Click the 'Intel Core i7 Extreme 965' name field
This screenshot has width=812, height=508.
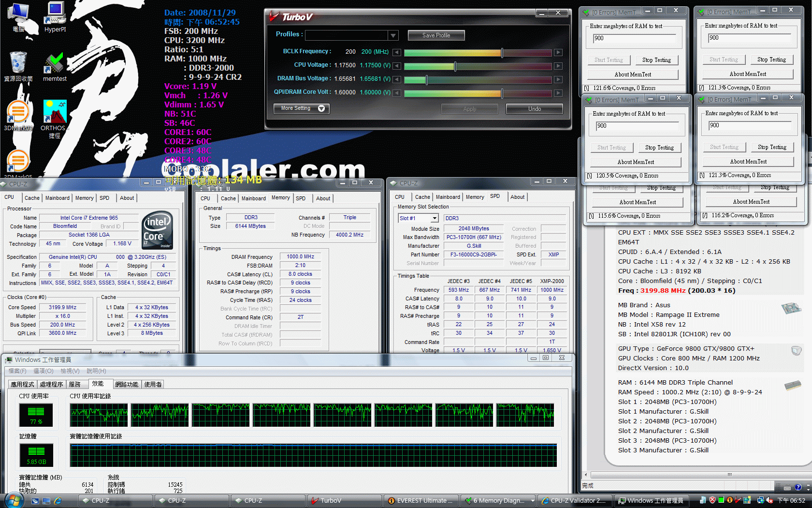89,218
